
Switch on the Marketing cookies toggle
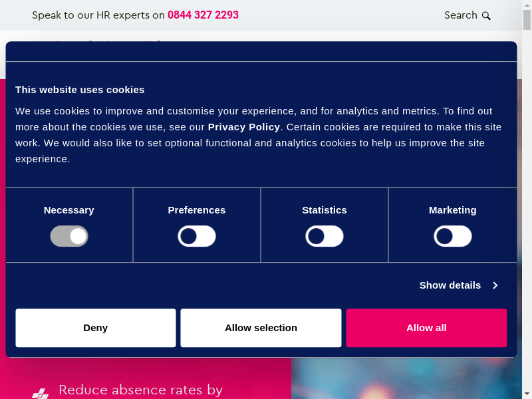point(453,236)
